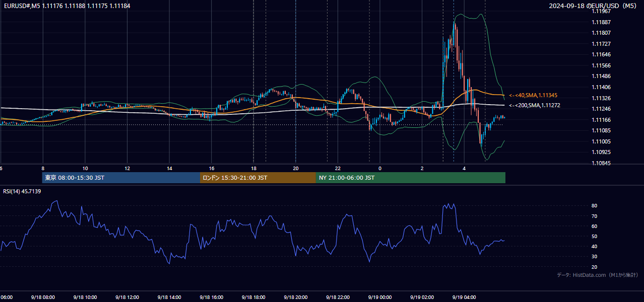Select the 2024-09-18 EUR/USD (M5) title
The height and width of the screenshot is (302, 644).
pyautogui.click(x=594, y=6)
